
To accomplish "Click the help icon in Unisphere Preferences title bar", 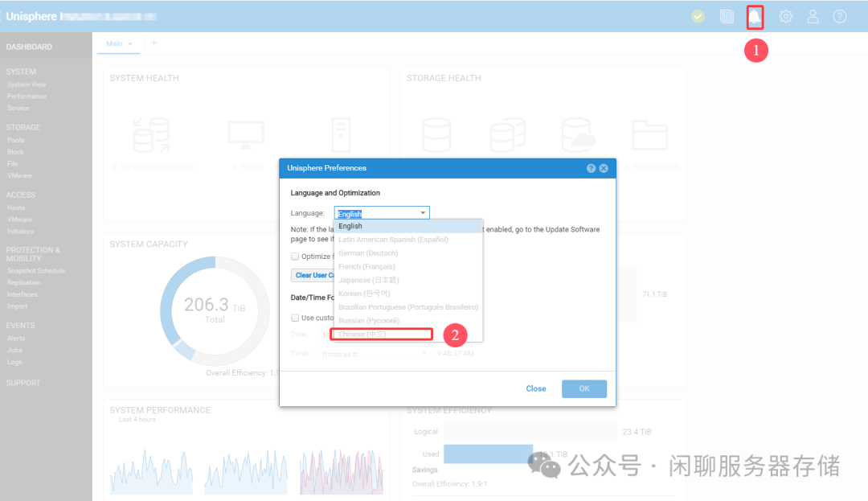I will [592, 168].
